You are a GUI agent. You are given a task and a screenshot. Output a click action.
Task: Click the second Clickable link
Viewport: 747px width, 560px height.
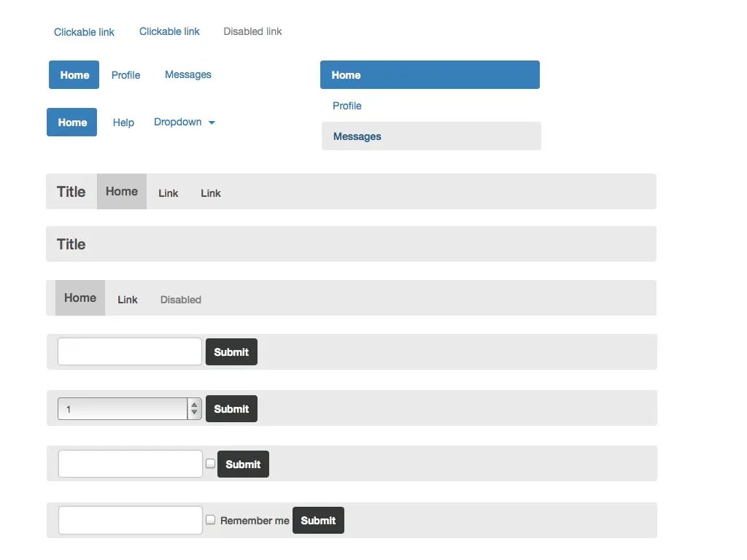[169, 31]
